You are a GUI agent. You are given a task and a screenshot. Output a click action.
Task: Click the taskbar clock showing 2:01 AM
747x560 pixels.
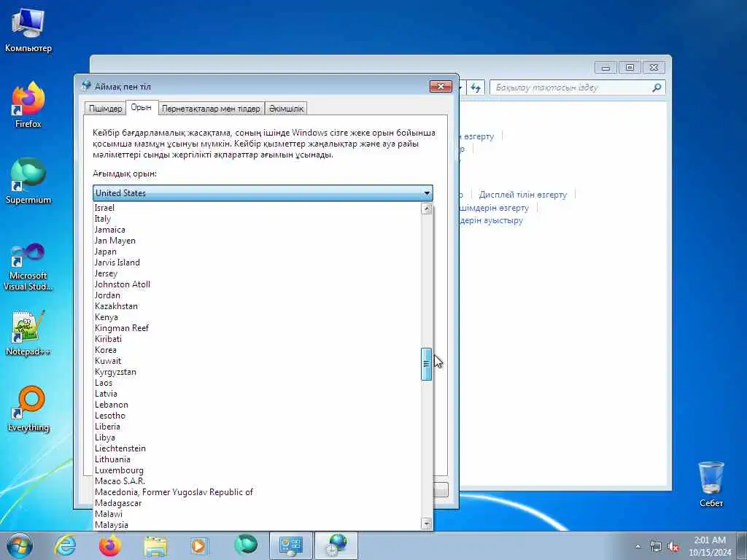tap(710, 546)
